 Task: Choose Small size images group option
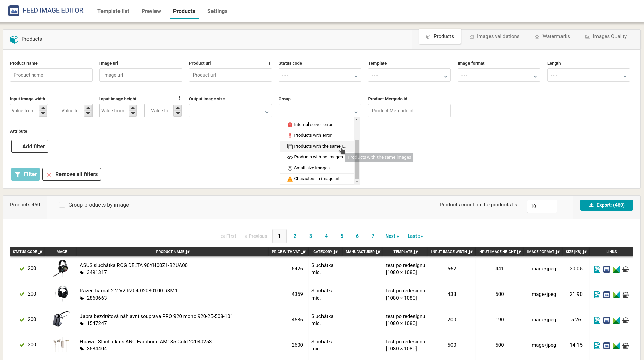pos(317,168)
